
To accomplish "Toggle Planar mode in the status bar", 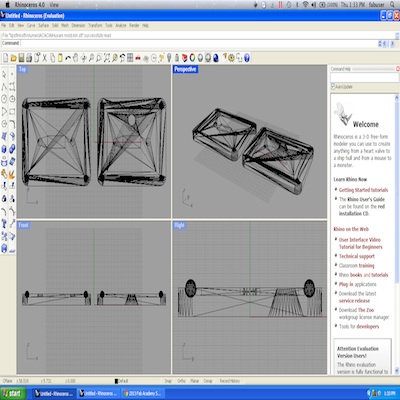I will tap(195, 381).
